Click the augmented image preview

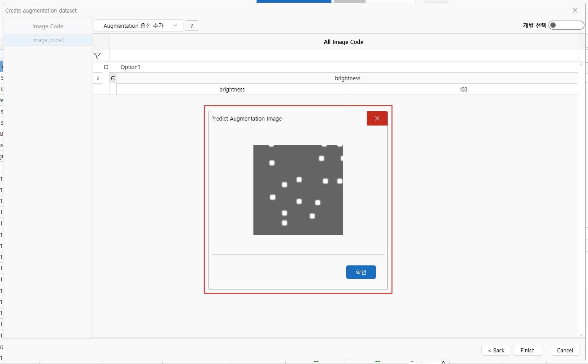(x=298, y=190)
